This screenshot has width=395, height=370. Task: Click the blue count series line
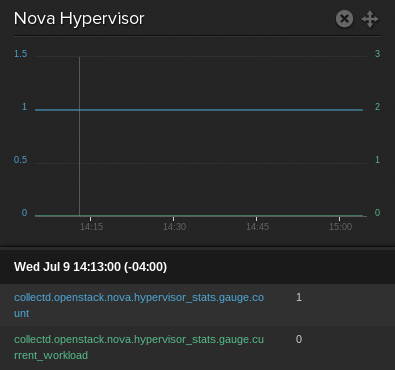point(199,110)
